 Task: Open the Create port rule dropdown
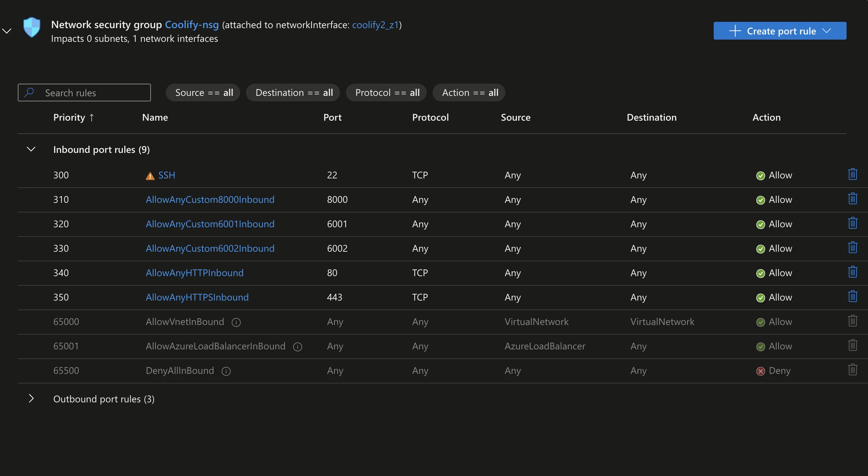click(780, 31)
